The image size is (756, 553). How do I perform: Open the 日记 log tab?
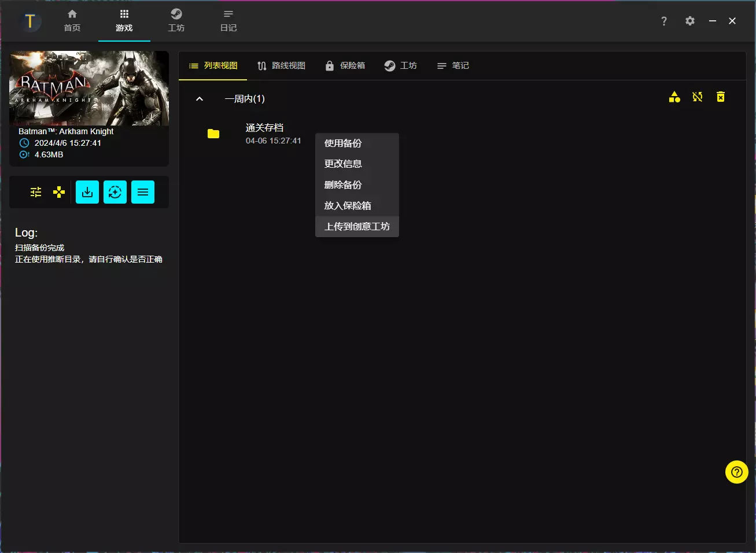click(228, 21)
